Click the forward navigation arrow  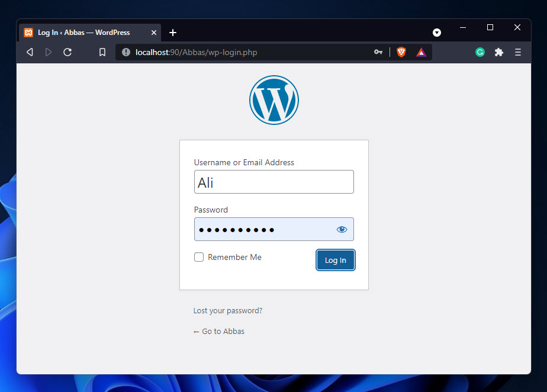pyautogui.click(x=49, y=52)
